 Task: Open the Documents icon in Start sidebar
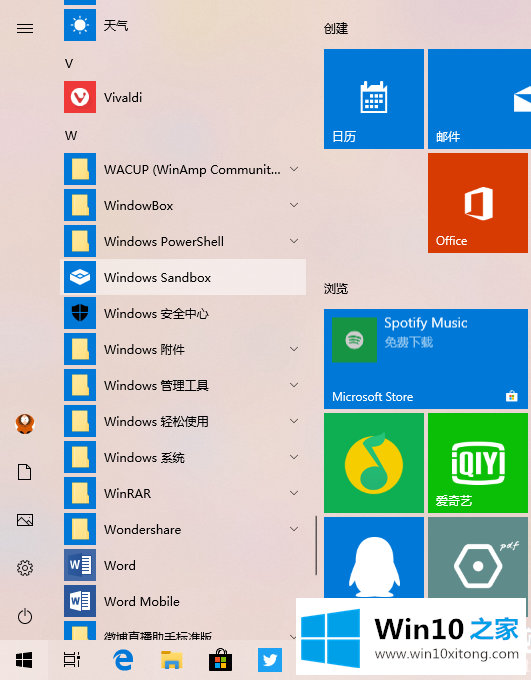pyautogui.click(x=25, y=472)
